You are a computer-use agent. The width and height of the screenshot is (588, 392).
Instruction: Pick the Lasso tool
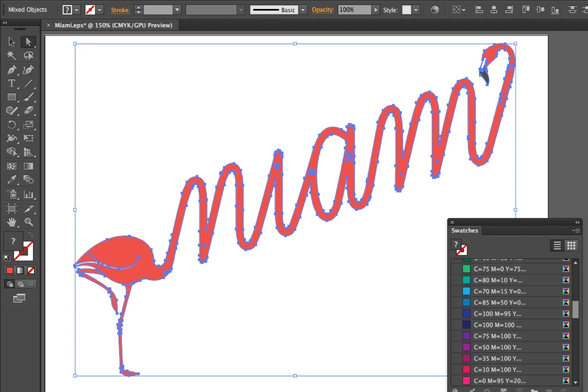[28, 55]
